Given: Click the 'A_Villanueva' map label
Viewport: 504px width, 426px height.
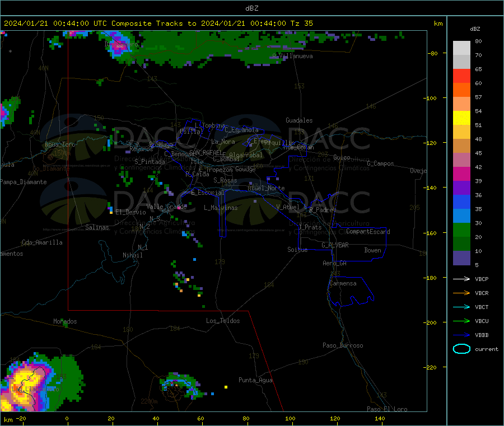Looking at the screenshot, I should (x=292, y=56).
